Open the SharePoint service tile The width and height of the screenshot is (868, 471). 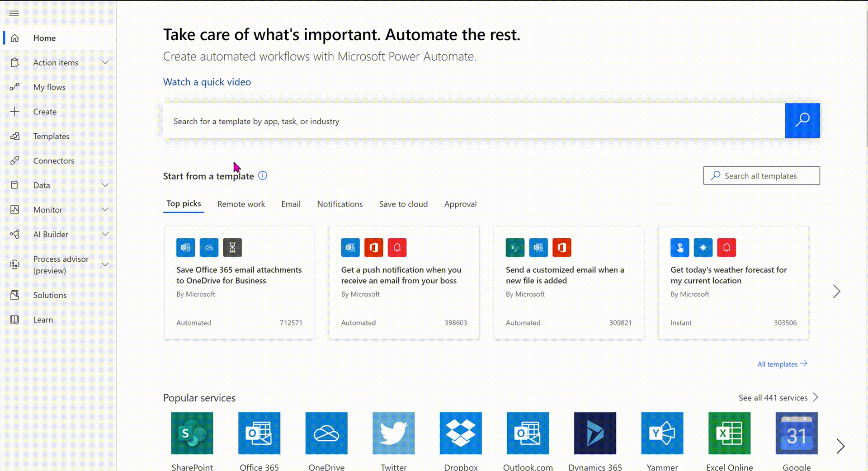[192, 433]
